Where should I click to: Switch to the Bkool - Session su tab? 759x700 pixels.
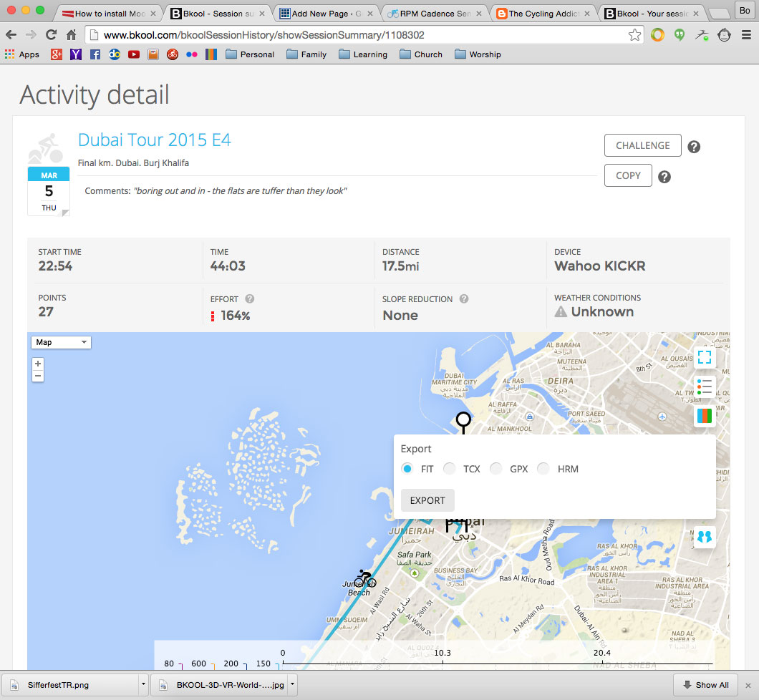[x=216, y=14]
